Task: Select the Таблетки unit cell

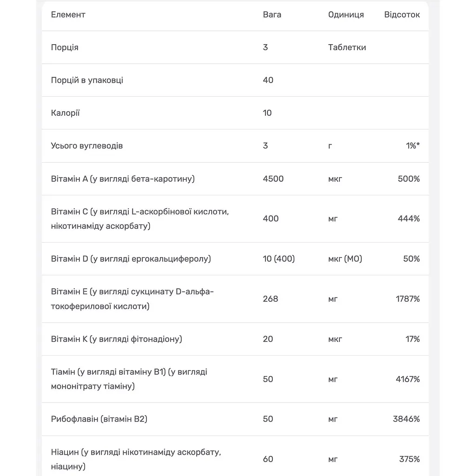Action: pos(347,47)
